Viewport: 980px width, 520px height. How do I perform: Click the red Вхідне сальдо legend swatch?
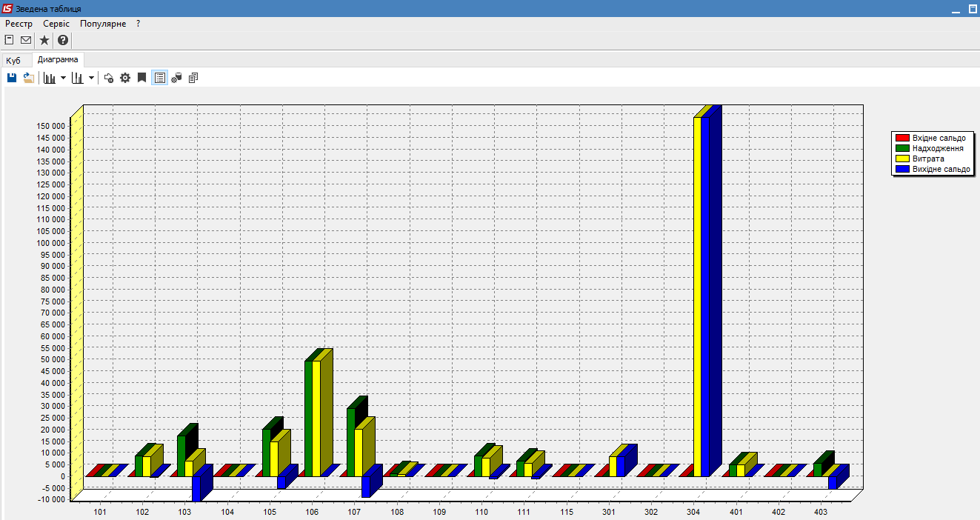[902, 138]
